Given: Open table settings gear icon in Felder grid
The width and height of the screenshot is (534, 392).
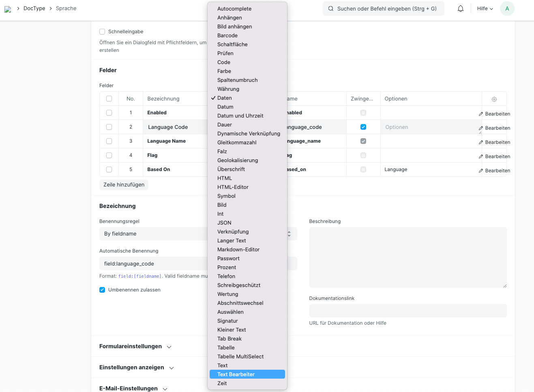Looking at the screenshot, I should [x=494, y=99].
